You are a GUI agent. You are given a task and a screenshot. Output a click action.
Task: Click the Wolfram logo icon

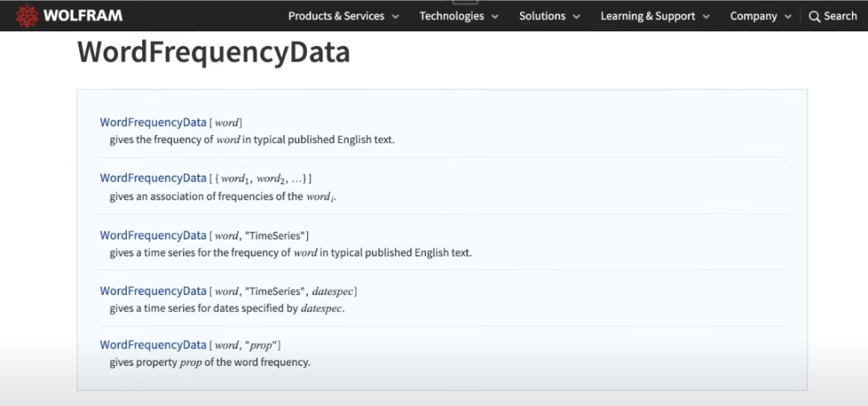tap(27, 16)
